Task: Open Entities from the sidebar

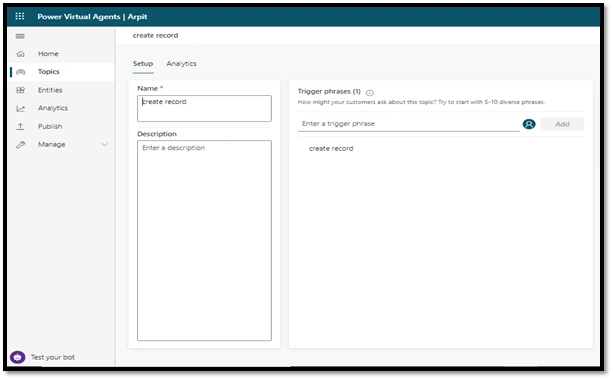Action: point(50,90)
